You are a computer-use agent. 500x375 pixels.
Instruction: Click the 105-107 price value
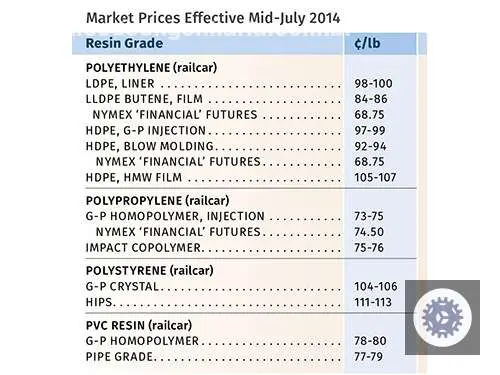375,177
